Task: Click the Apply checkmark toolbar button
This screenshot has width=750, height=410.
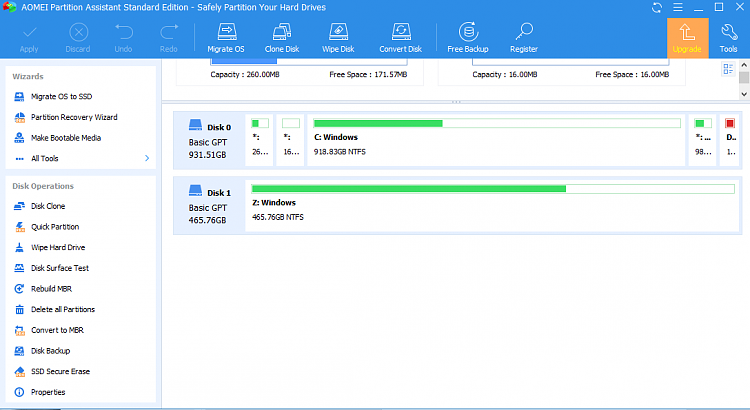Action: pos(29,38)
